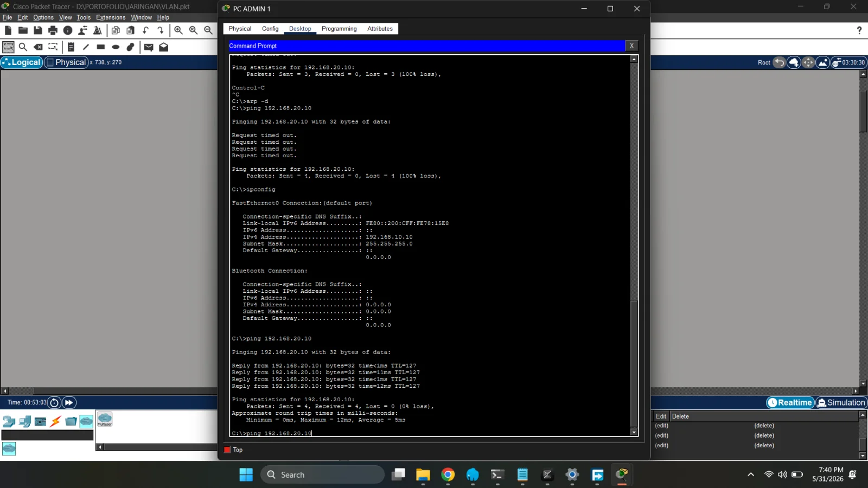Viewport: 868px width, 488px height.
Task: Switch to the Attributes tab
Action: [x=380, y=29]
